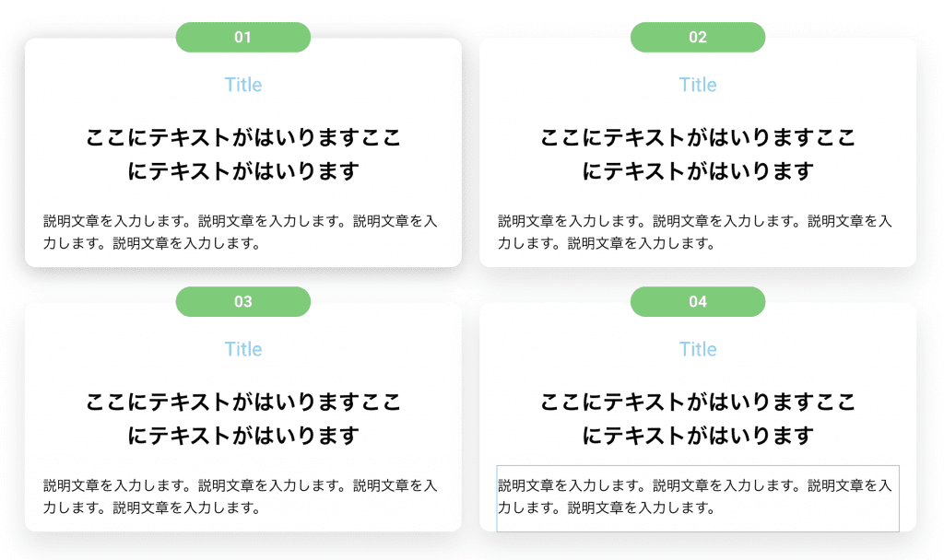944x560 pixels.
Task: Click the green 02 badge
Action: (698, 37)
